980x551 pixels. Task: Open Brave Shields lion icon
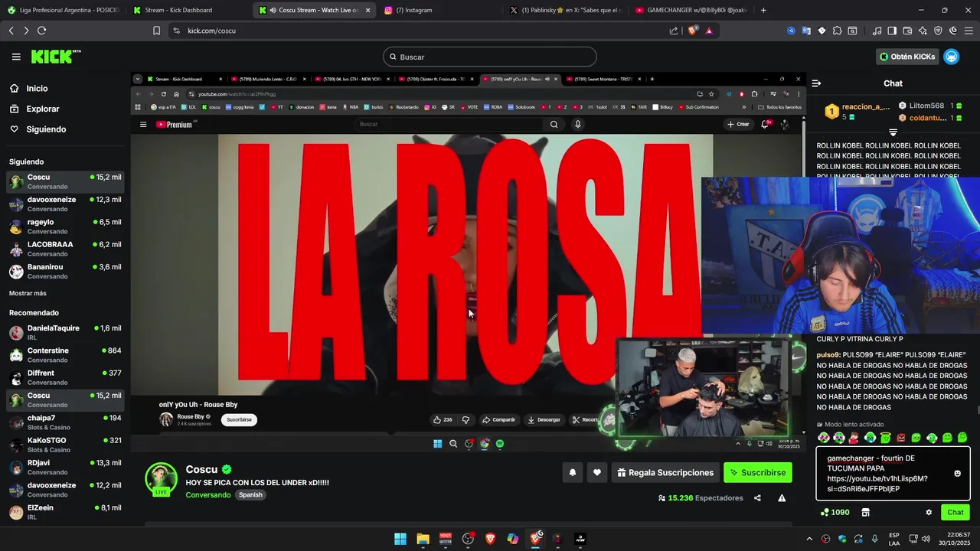point(692,31)
